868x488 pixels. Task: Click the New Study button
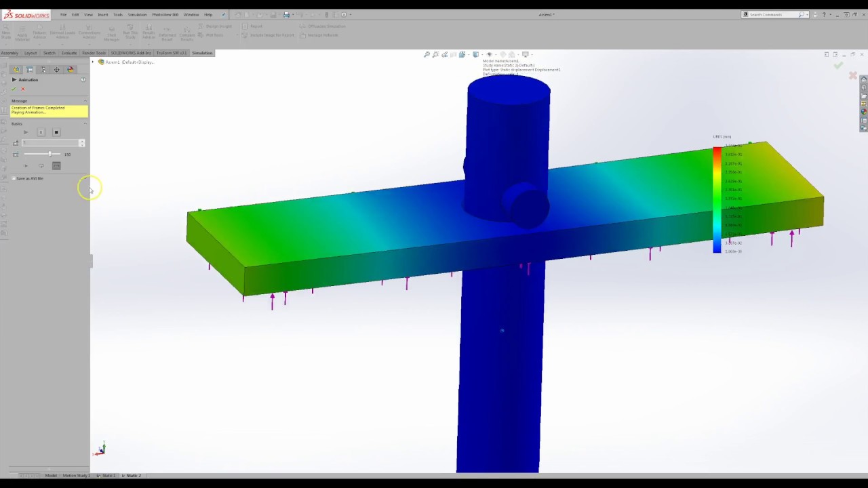[6, 33]
